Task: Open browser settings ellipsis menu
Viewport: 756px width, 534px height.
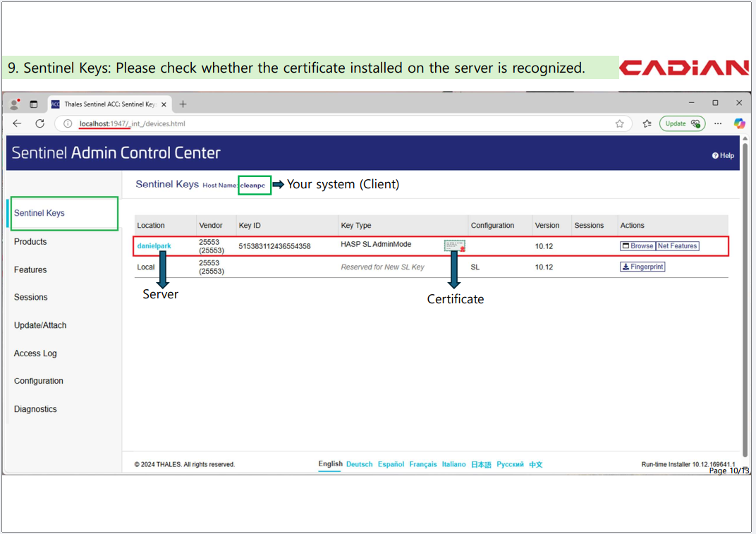Action: pyautogui.click(x=718, y=123)
